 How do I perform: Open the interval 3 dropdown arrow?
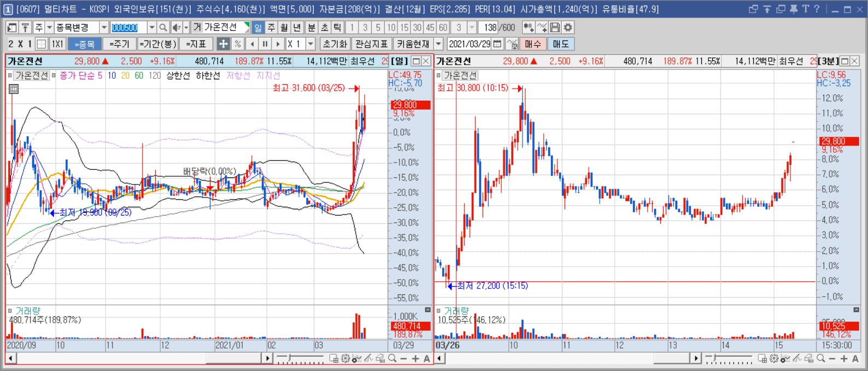pyautogui.click(x=472, y=27)
